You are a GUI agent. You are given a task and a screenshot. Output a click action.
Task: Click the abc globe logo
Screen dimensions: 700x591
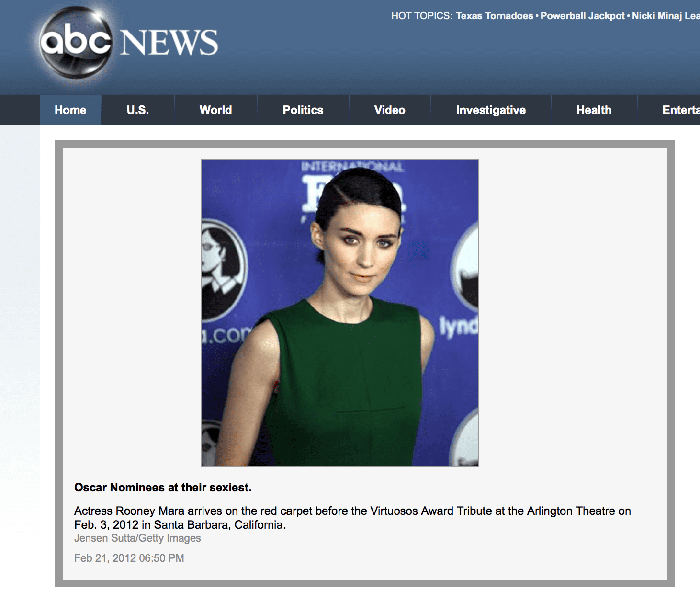tap(76, 42)
